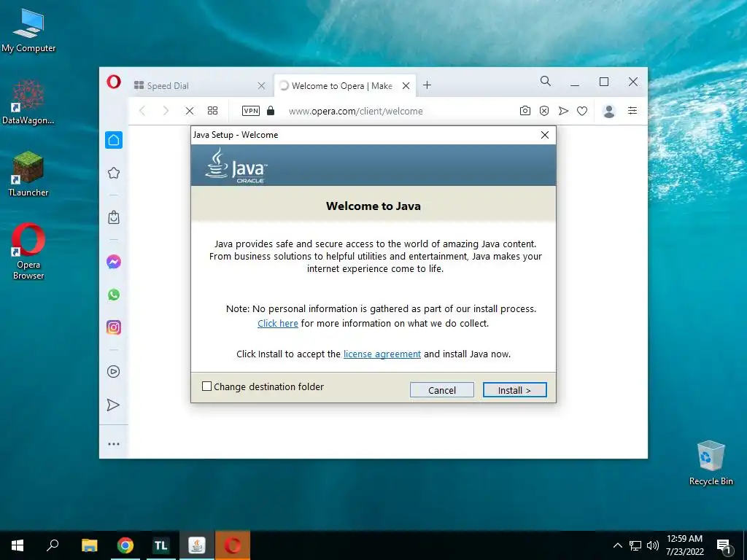Open sidebar Shopping bag icon
This screenshot has height=560, width=747.
pos(114,217)
